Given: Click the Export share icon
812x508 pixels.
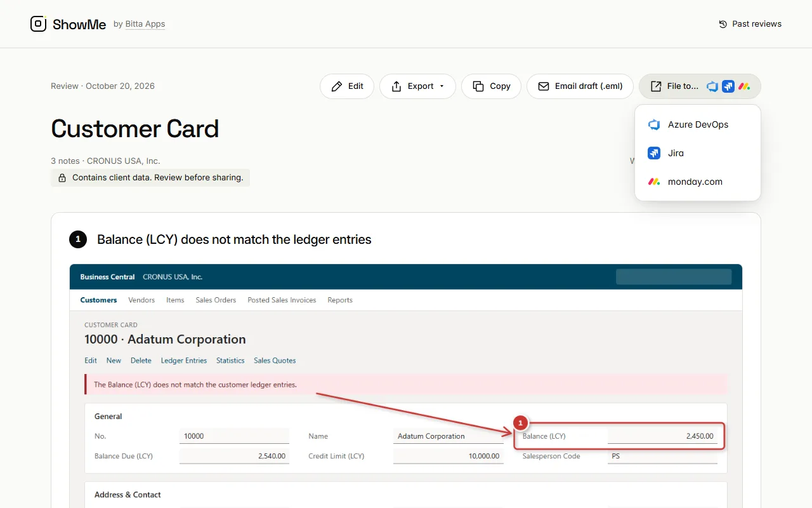Looking at the screenshot, I should [x=396, y=86].
